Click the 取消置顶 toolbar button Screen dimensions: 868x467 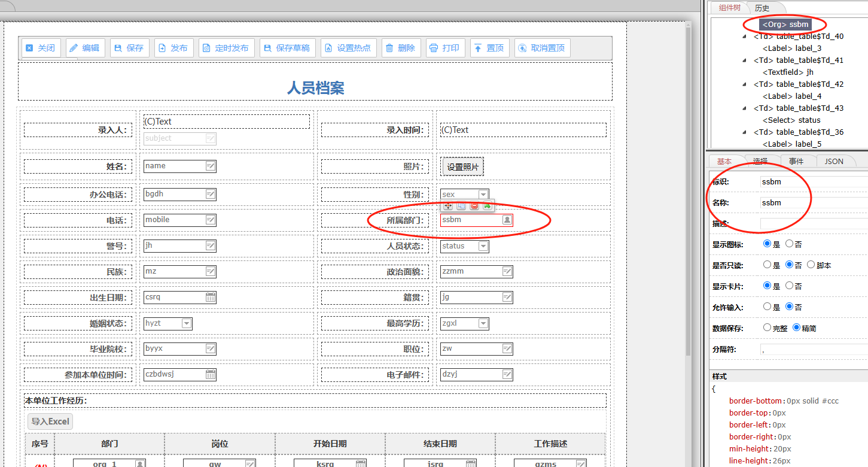[x=543, y=48]
